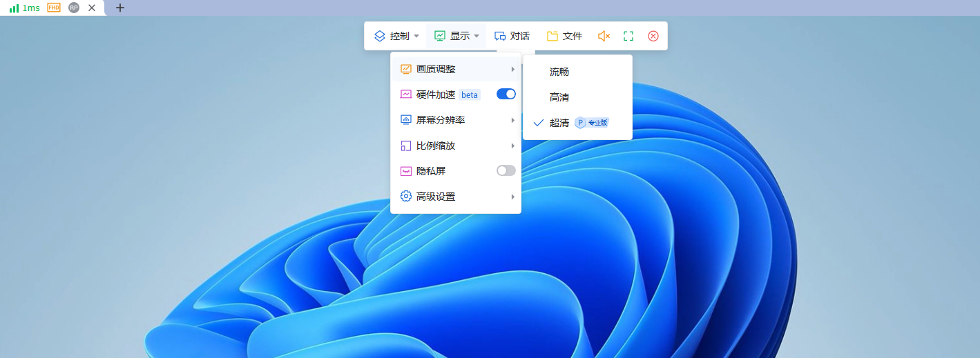Click the 专业版 pro badge
Screen dimensions: 980x358
(x=592, y=123)
